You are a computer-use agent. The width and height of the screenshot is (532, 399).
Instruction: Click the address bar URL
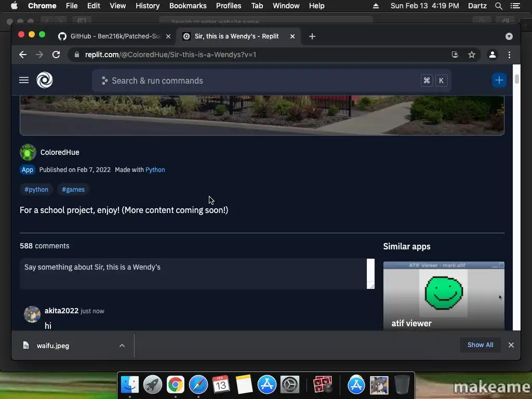(x=170, y=55)
